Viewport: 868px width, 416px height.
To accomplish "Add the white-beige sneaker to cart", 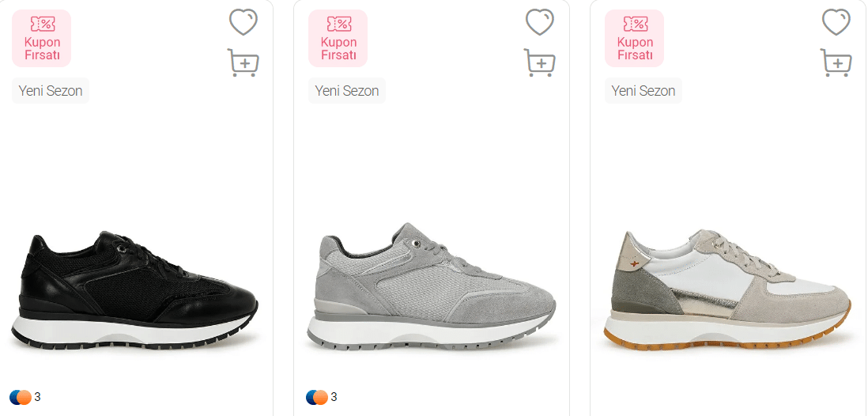I will [x=836, y=62].
